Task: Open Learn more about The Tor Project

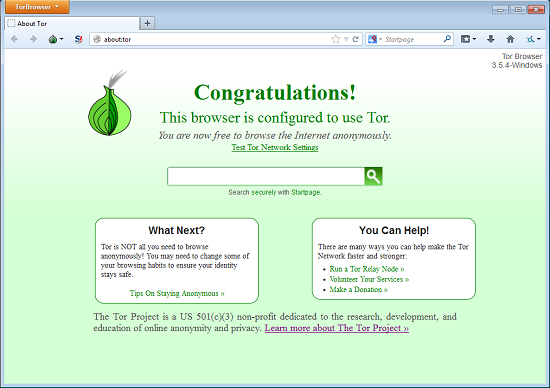Action: pos(337,328)
